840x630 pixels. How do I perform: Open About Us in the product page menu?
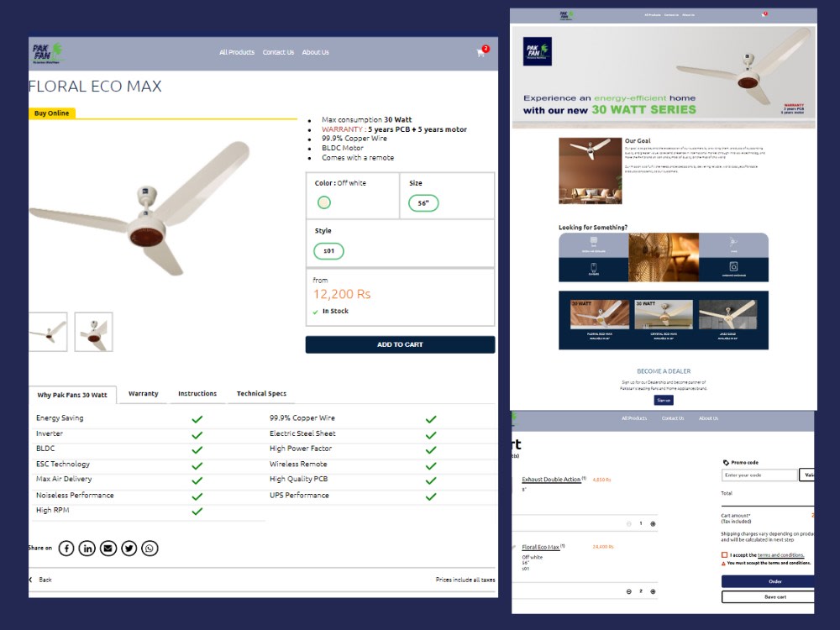[316, 52]
